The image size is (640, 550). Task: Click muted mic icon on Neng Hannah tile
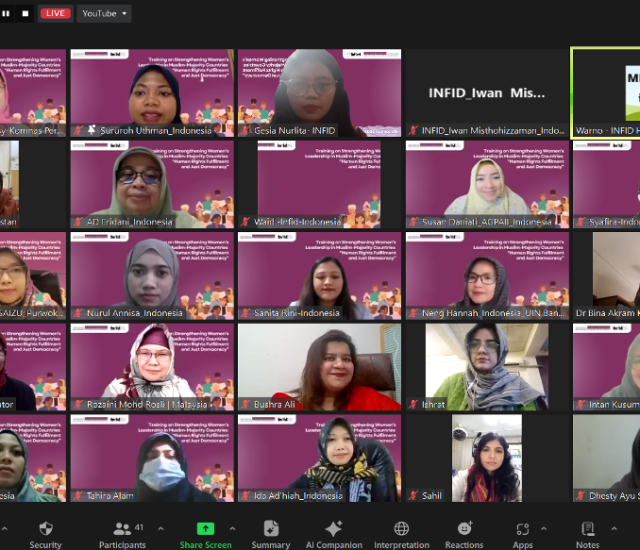coord(413,313)
